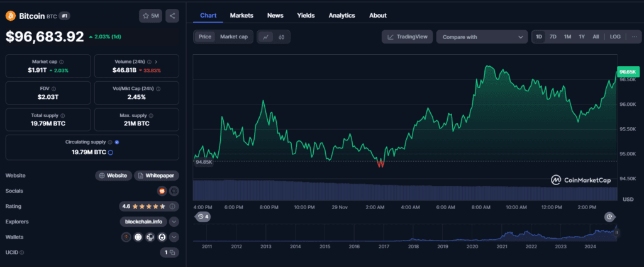
Task: Switch to the Chart tab
Action: (x=208, y=15)
